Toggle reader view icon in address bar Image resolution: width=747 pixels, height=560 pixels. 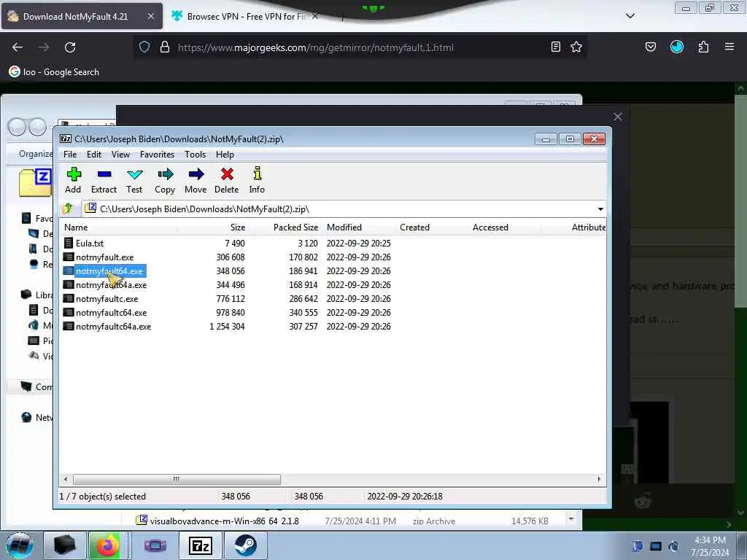(555, 47)
